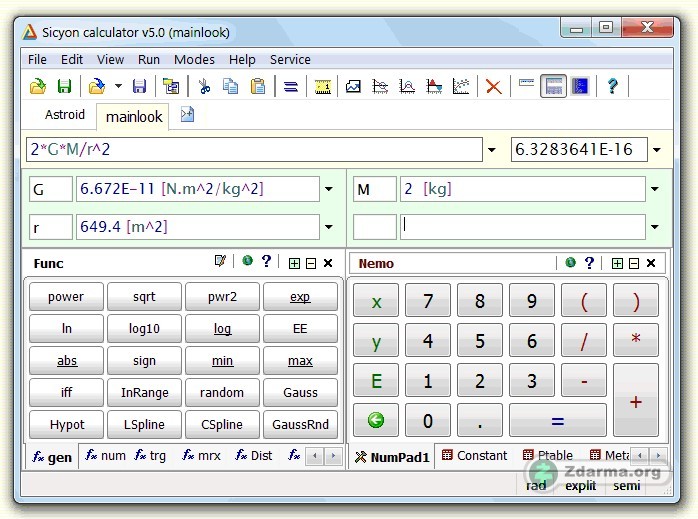This screenshot has height=519, width=698.
Task: Click the equals button on the numpad
Action: click(558, 420)
